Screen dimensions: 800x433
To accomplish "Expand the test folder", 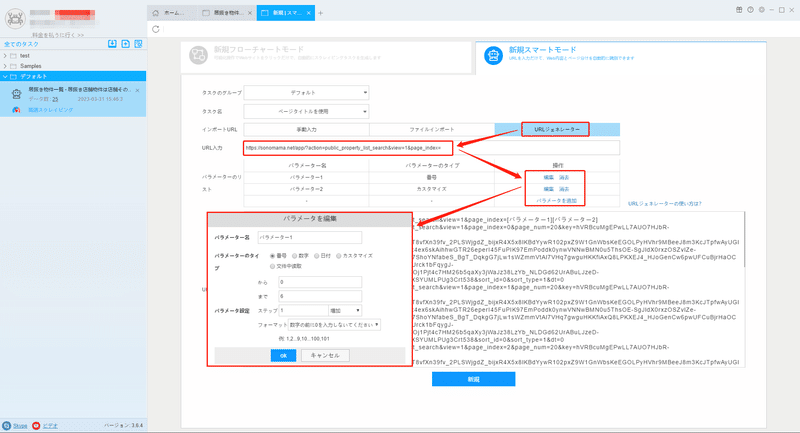I will [5, 56].
